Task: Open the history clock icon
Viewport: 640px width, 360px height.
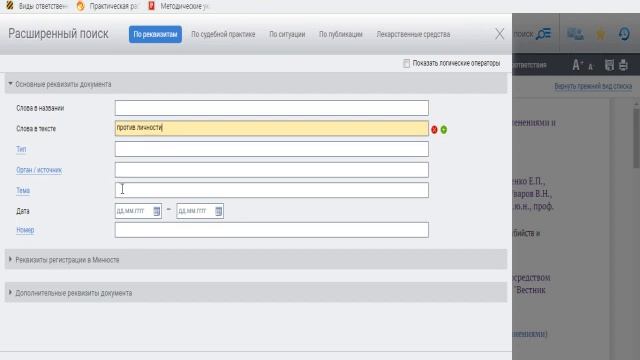Action: tap(624, 34)
